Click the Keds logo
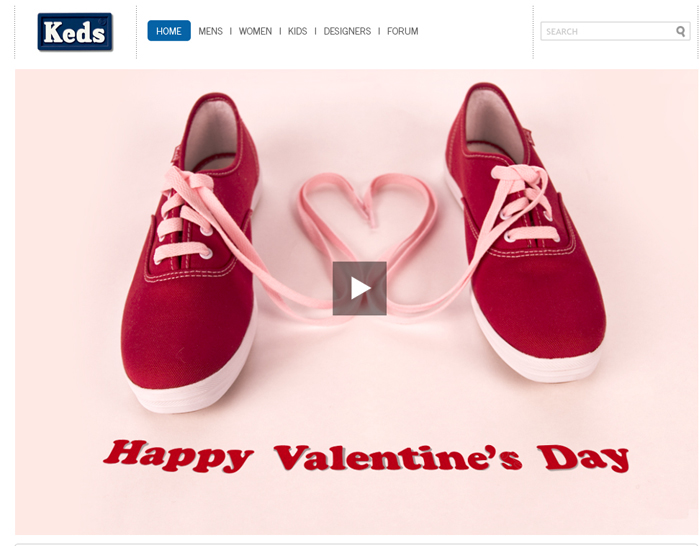This screenshot has height=546, width=699. tap(75, 32)
